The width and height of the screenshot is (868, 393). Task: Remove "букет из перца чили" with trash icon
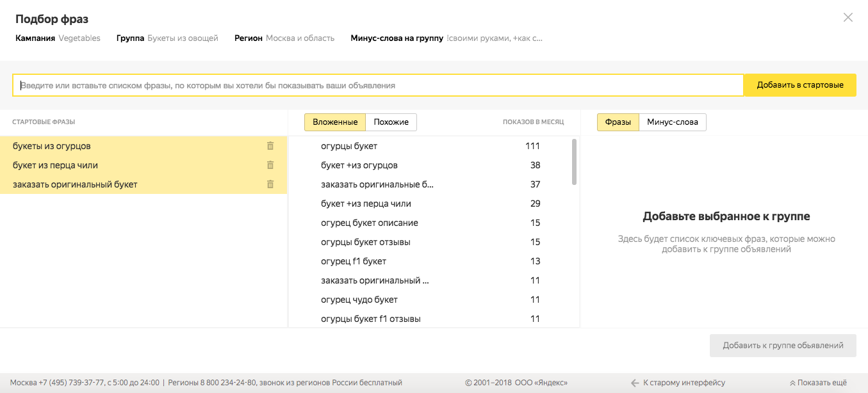[270, 165]
